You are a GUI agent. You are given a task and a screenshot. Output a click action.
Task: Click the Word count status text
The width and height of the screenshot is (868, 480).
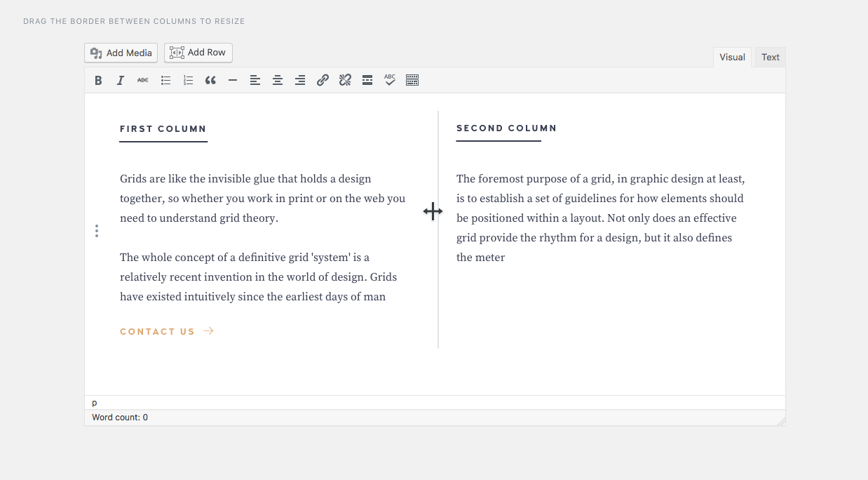click(x=120, y=418)
